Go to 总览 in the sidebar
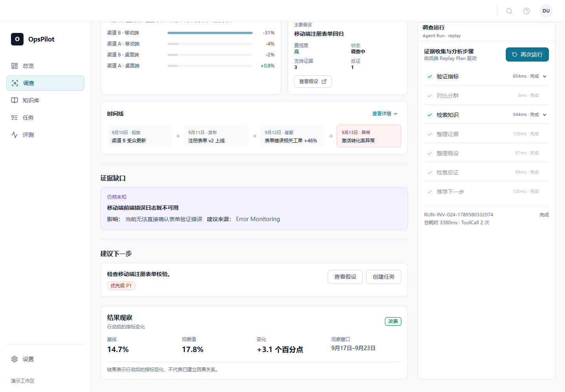The height and width of the screenshot is (392, 565). click(45, 66)
